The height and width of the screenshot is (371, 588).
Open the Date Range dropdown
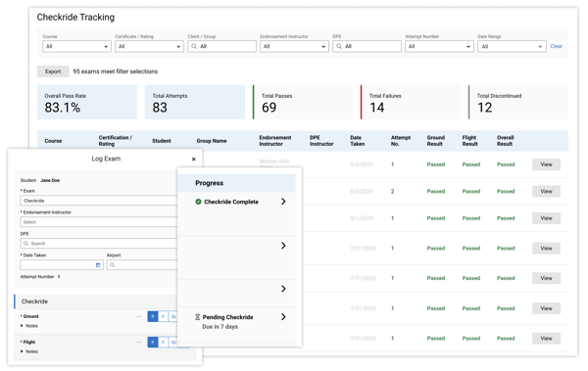(512, 46)
